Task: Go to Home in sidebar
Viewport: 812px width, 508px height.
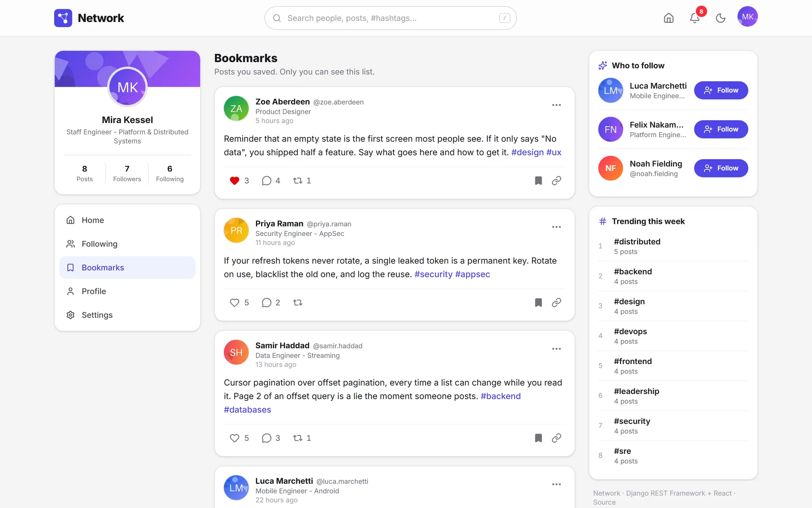Action: click(x=127, y=220)
